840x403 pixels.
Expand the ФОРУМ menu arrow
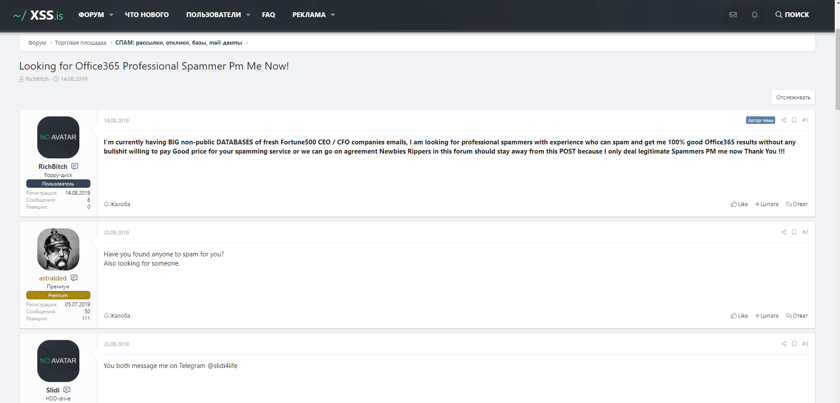click(x=111, y=15)
